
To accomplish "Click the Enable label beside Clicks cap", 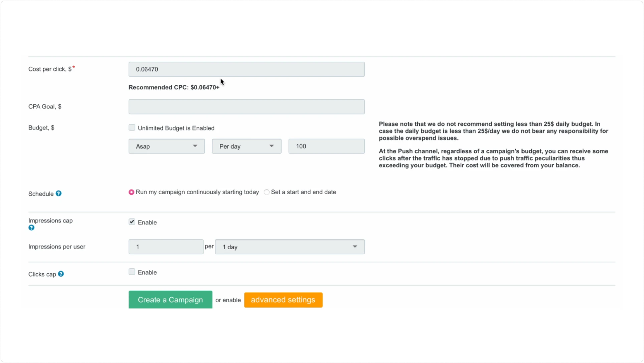I will click(x=147, y=273).
